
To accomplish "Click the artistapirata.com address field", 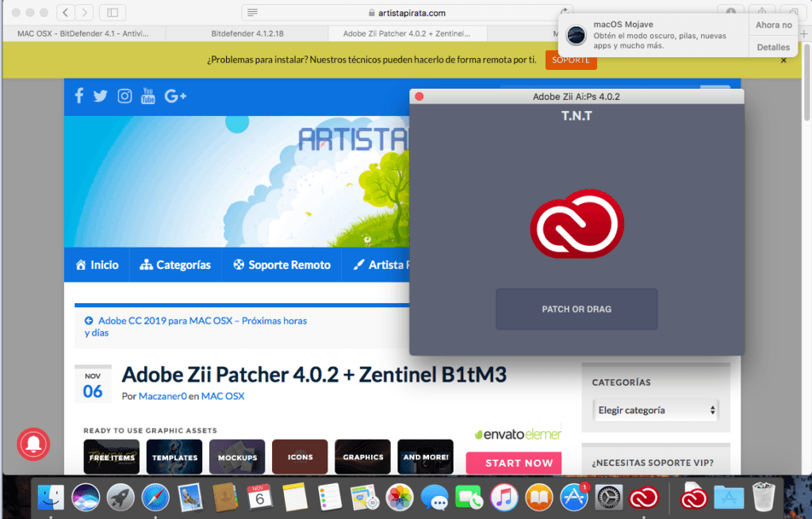I will (407, 13).
